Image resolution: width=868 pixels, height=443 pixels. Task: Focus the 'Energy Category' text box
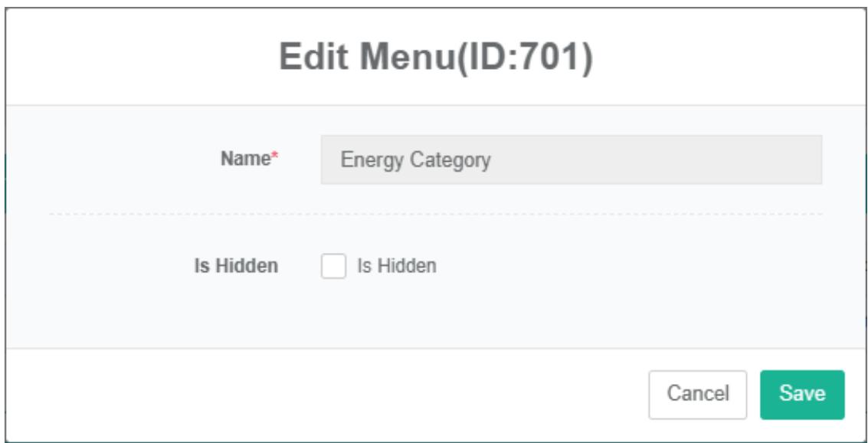click(x=571, y=160)
